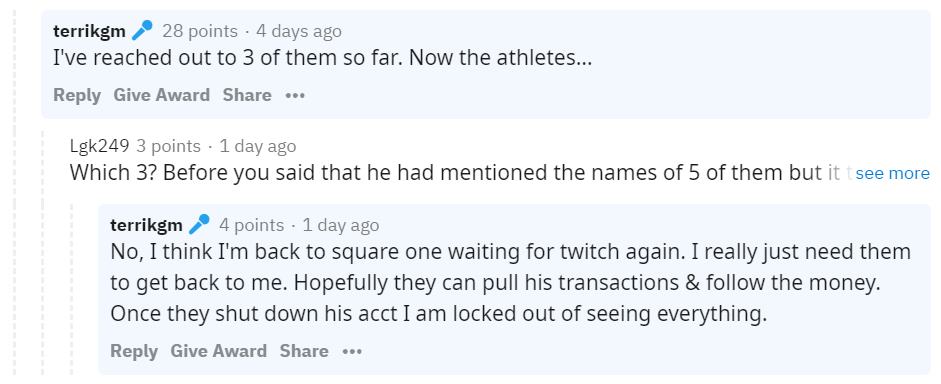This screenshot has width=941, height=384.
Task: Open more options dots on top comment
Action: pos(295,95)
